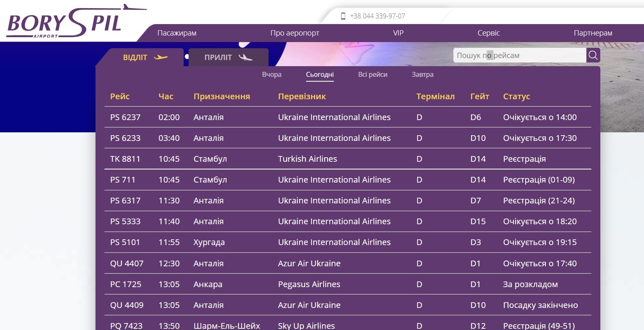Click gate D3 cell
The image size is (644, 330).
pyautogui.click(x=475, y=242)
